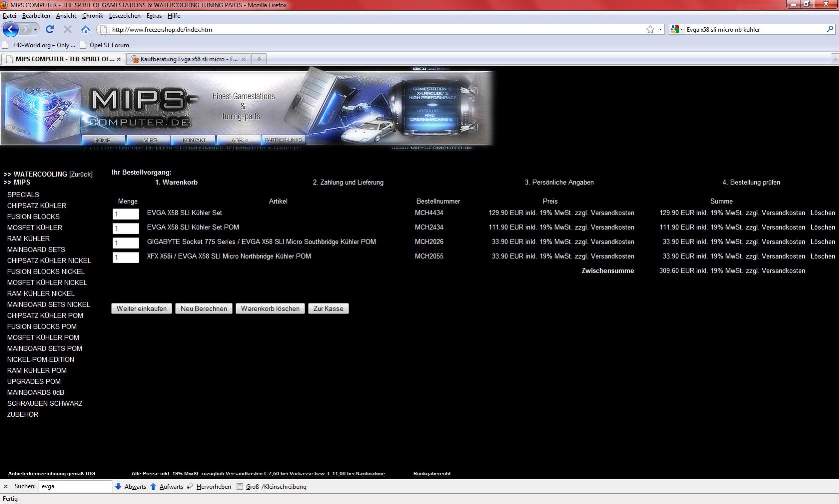
Task: Open the MAINBOARD SETS NICKEL category
Action: pos(49,305)
